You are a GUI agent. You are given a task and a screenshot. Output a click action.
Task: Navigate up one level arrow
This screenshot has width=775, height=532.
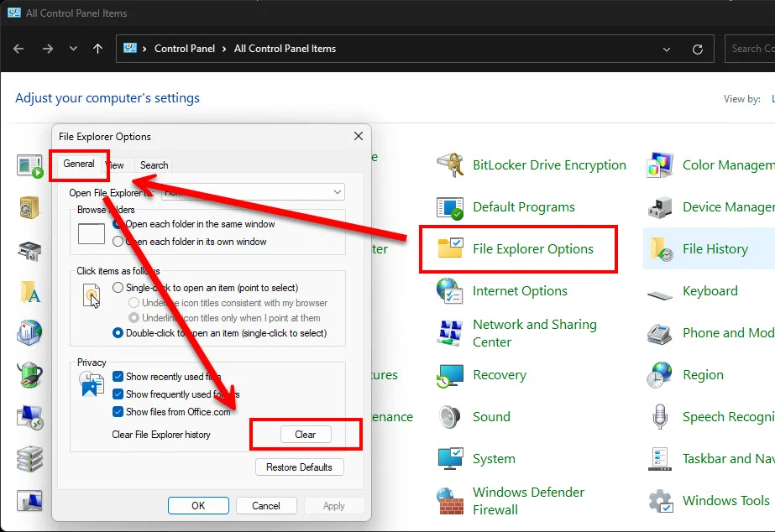[x=98, y=49]
